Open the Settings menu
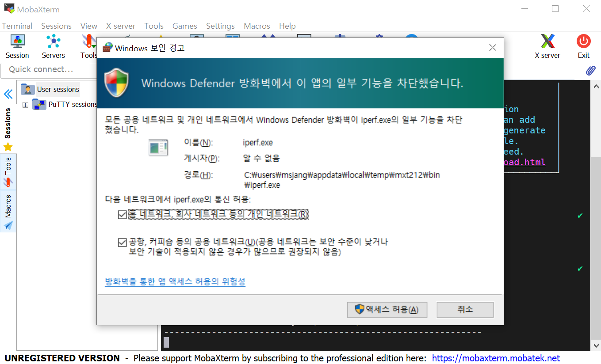601x364 pixels. pos(220,26)
